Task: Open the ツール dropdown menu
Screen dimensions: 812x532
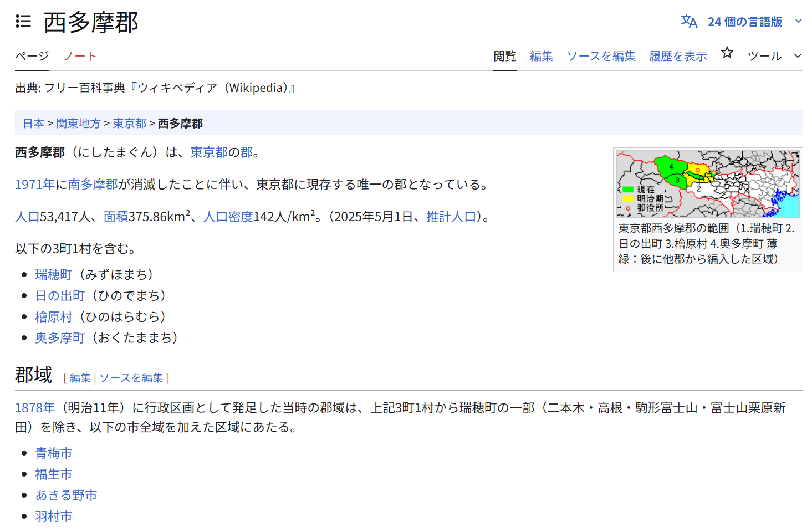Action: tap(774, 56)
